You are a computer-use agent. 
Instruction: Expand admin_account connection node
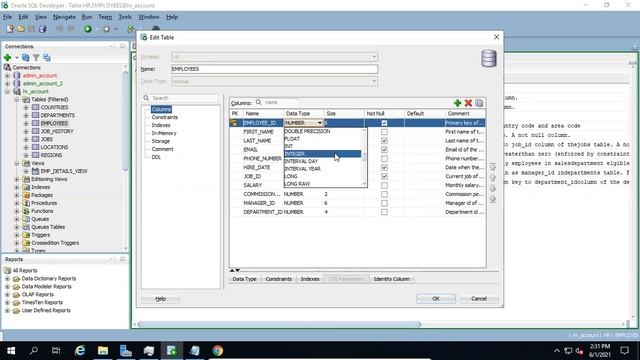pos(7,76)
